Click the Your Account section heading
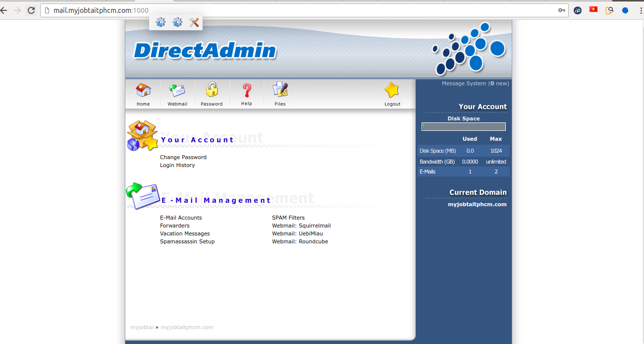The height and width of the screenshot is (344, 644). (197, 140)
